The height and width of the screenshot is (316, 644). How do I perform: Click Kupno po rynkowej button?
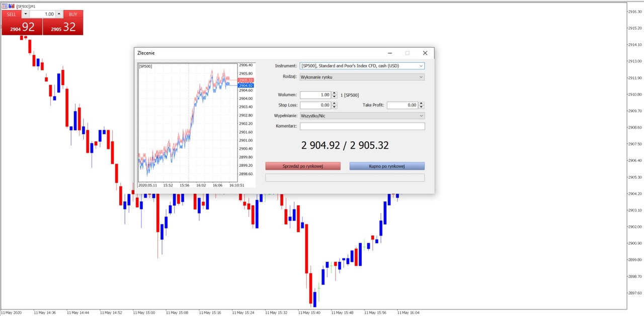(387, 166)
